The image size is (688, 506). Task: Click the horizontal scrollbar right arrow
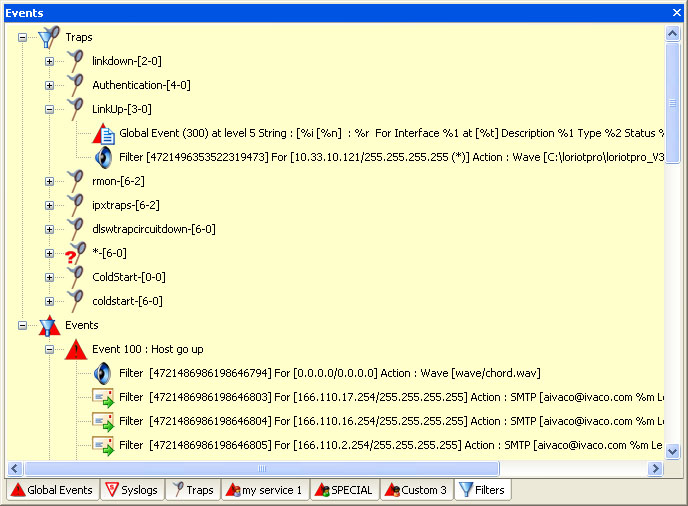click(x=656, y=468)
